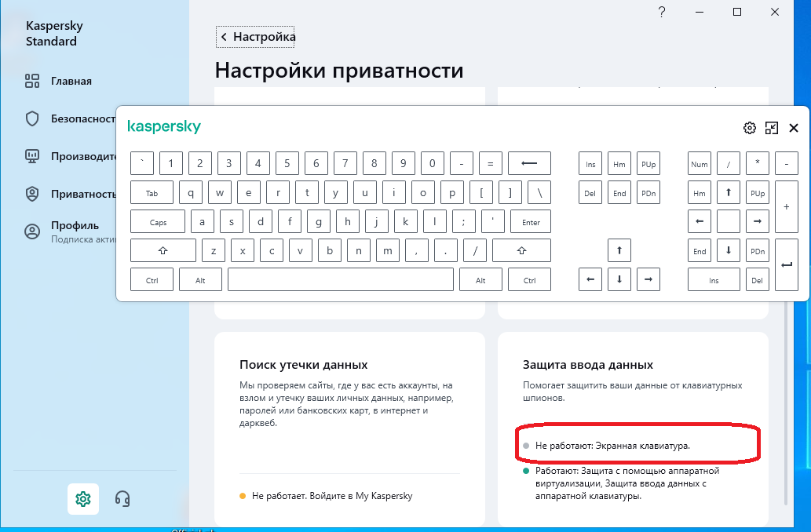The image size is (811, 532).
Task: Click 'Не работают: Экранная клавиатура' status line
Action: coord(612,445)
